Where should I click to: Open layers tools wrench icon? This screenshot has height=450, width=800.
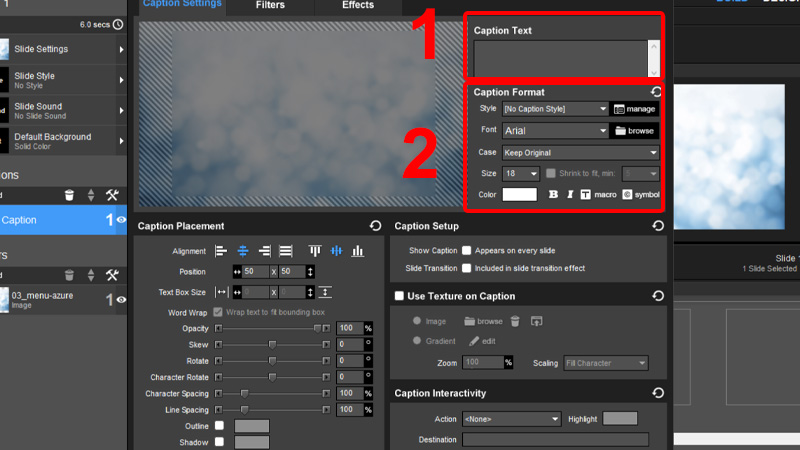point(112,276)
